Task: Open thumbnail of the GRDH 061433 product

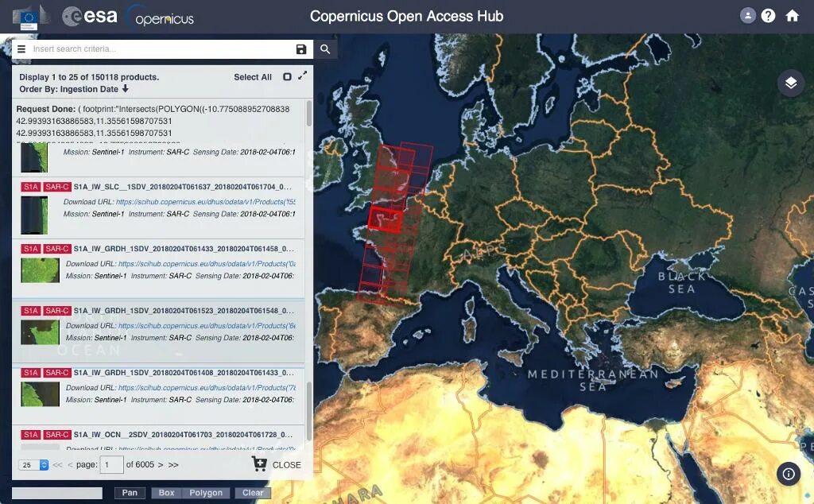Action: [40, 270]
